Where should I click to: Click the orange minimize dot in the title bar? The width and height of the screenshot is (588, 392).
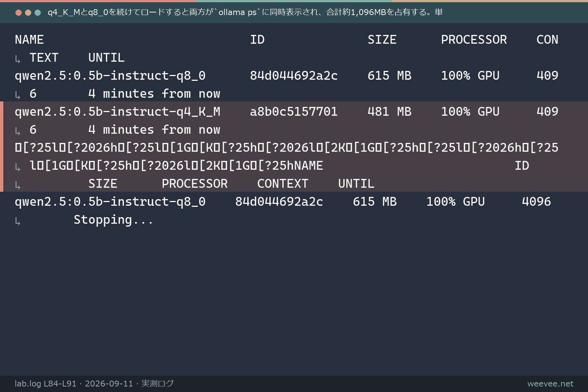(28, 12)
